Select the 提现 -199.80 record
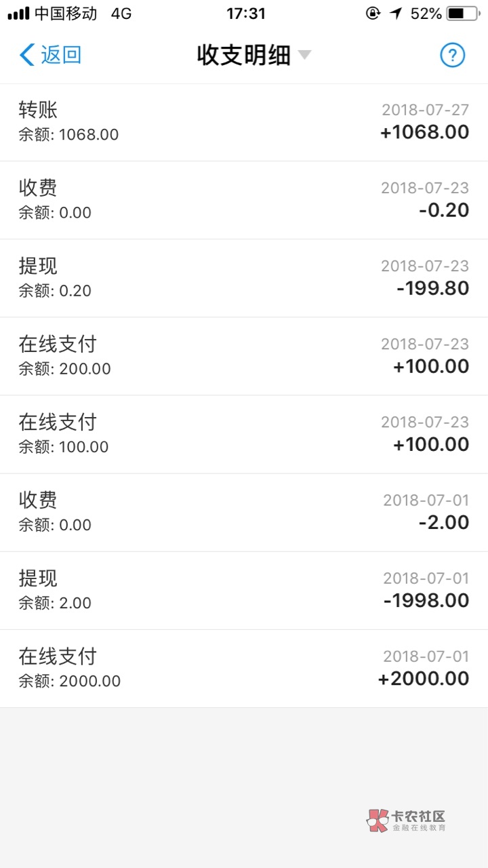Image resolution: width=488 pixels, height=868 pixels. point(244,278)
